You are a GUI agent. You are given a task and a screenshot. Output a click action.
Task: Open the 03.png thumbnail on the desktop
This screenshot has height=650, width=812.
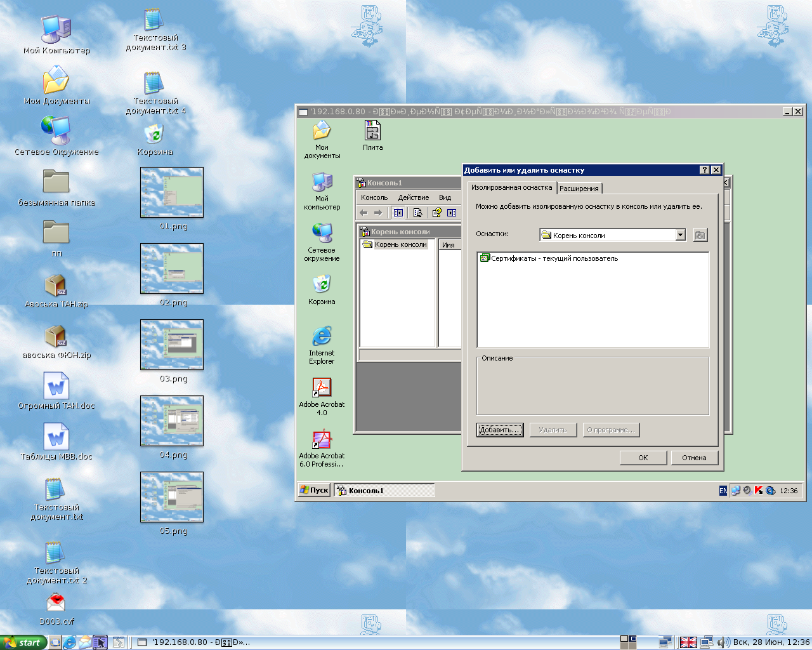pos(172,345)
